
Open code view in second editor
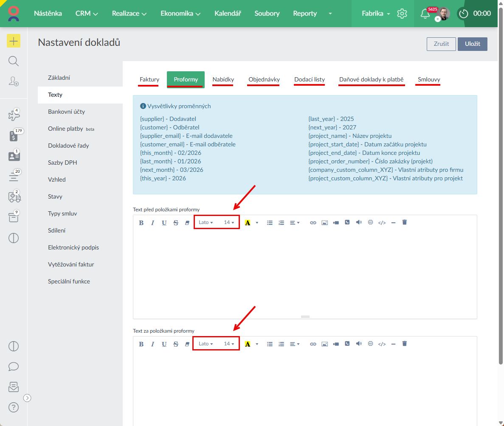coord(382,344)
